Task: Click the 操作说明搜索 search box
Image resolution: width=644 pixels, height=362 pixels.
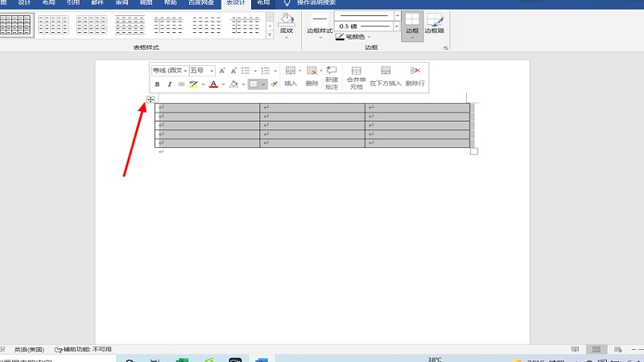Action: (316, 3)
